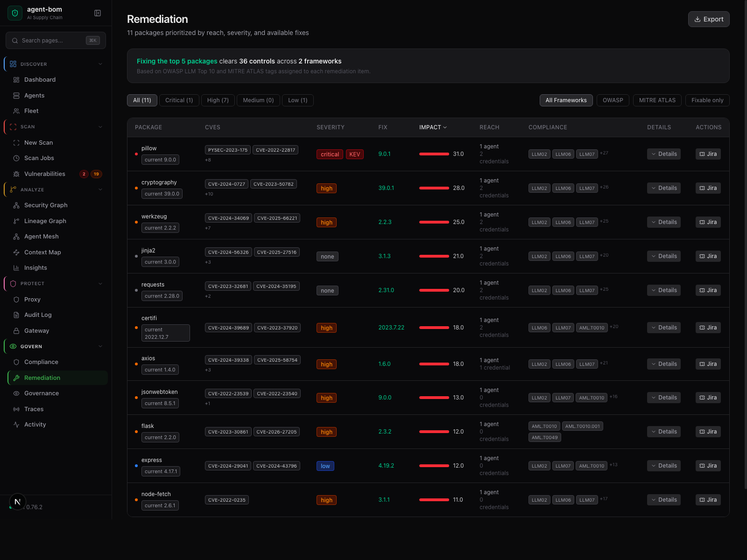The image size is (747, 560).
Task: Select the MITRE ATLAS framework filter
Action: click(657, 100)
